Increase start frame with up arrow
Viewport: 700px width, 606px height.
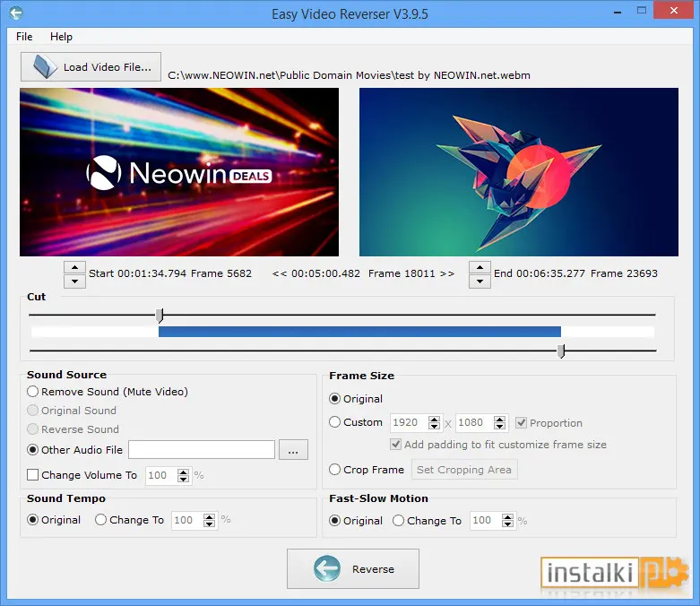74,267
